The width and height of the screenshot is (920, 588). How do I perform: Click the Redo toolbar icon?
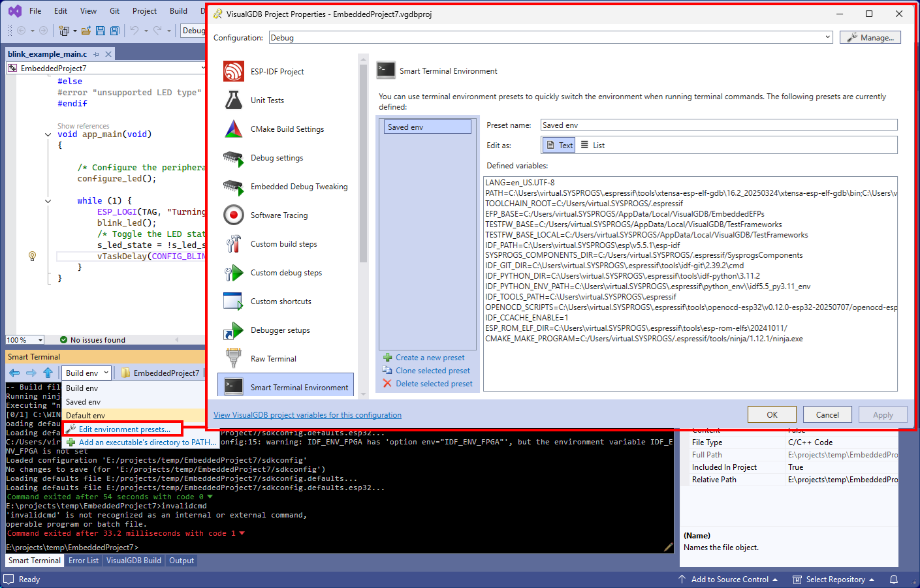pyautogui.click(x=157, y=30)
